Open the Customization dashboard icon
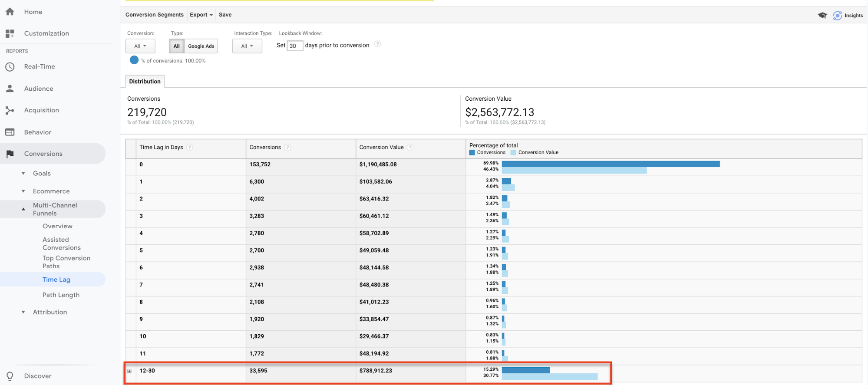 (x=10, y=33)
